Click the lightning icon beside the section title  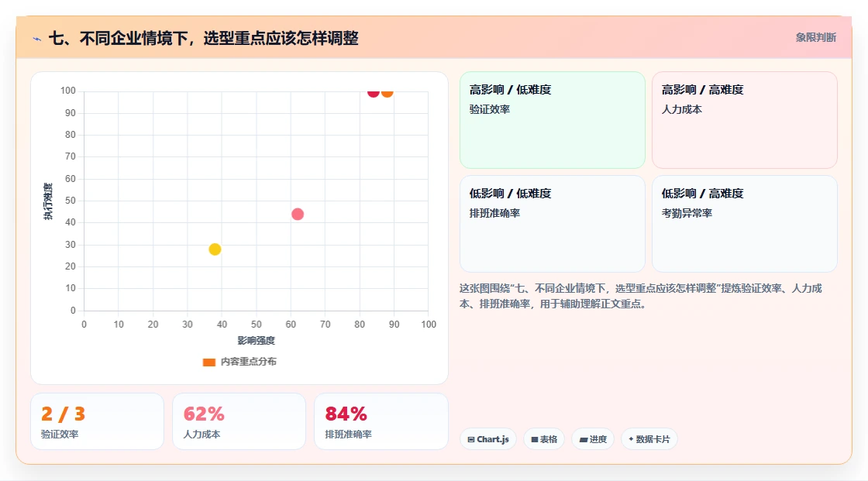(x=37, y=40)
